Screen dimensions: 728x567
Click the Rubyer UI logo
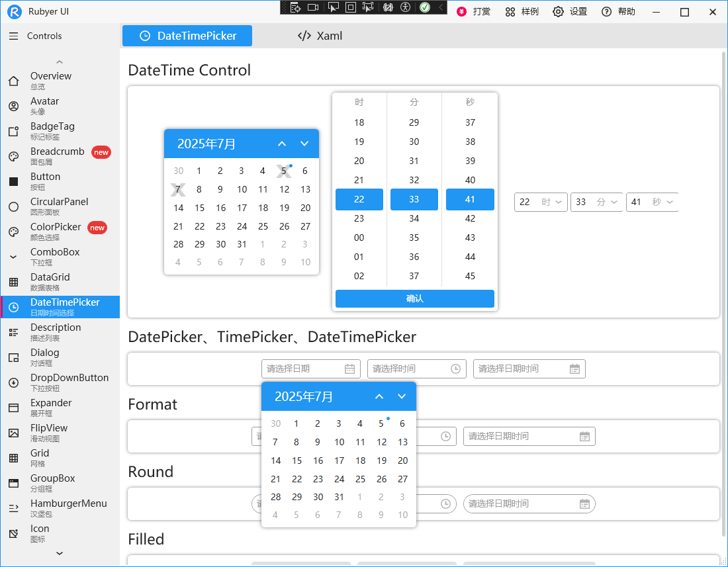tap(15, 12)
